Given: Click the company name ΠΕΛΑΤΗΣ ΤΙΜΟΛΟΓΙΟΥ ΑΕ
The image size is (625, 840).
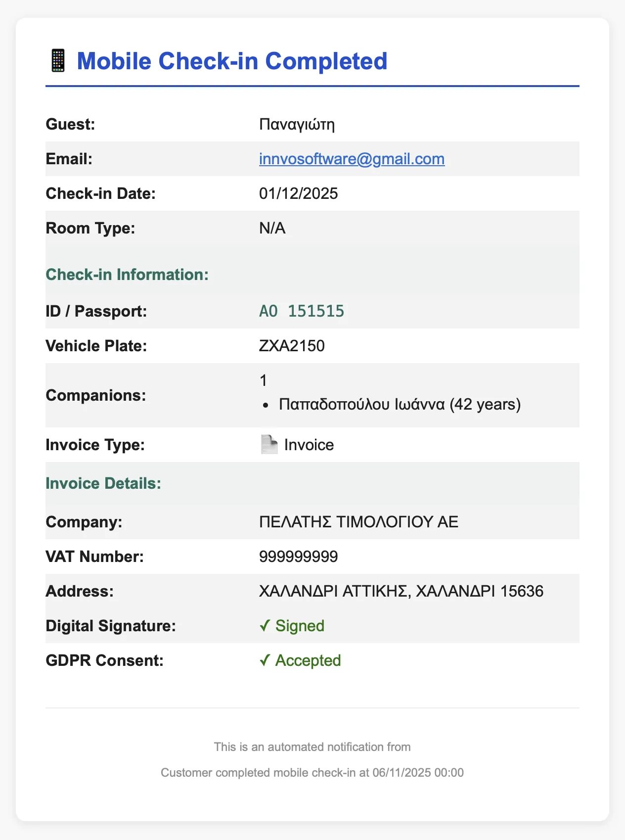Looking at the screenshot, I should [x=358, y=522].
